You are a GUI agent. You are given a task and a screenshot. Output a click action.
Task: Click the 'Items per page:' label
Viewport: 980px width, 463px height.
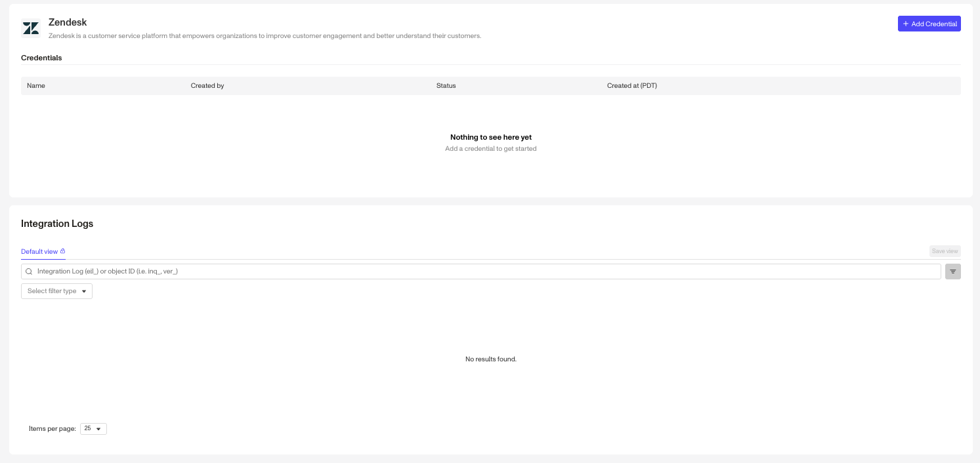pyautogui.click(x=53, y=429)
